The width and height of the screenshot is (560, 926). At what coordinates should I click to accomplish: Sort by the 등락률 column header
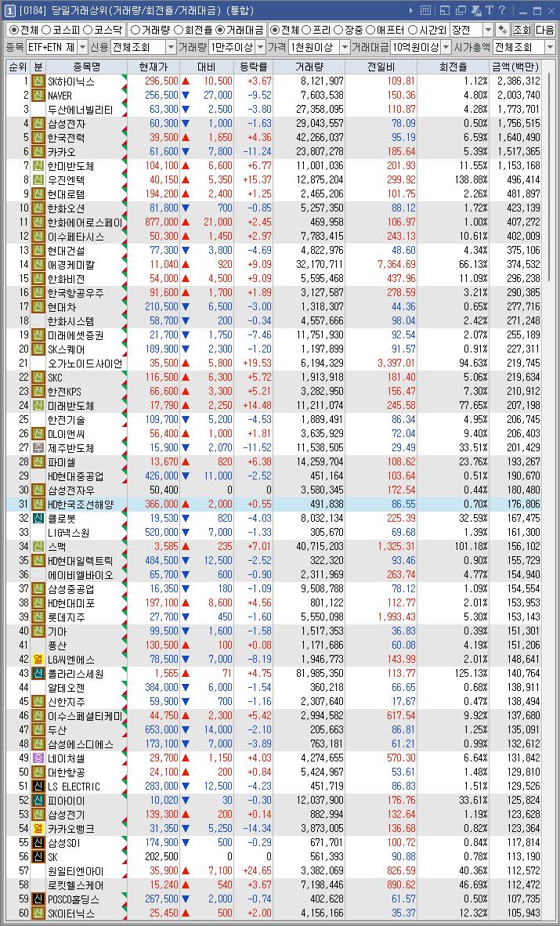[254, 67]
